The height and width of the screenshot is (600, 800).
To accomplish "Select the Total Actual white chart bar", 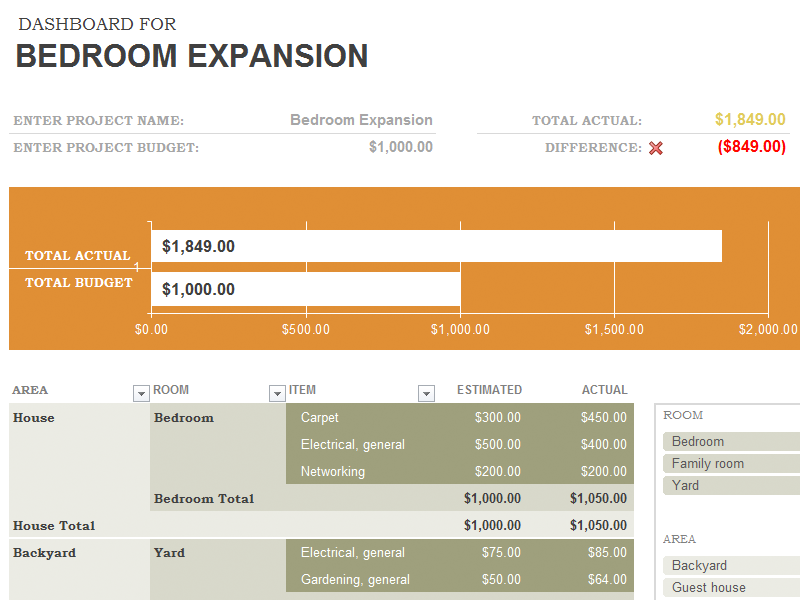I will coord(437,246).
